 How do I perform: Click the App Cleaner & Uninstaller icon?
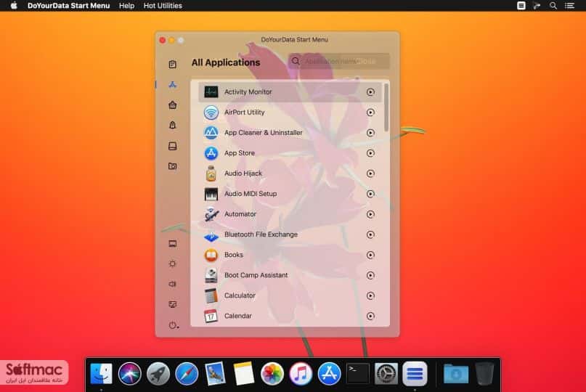[x=211, y=133]
